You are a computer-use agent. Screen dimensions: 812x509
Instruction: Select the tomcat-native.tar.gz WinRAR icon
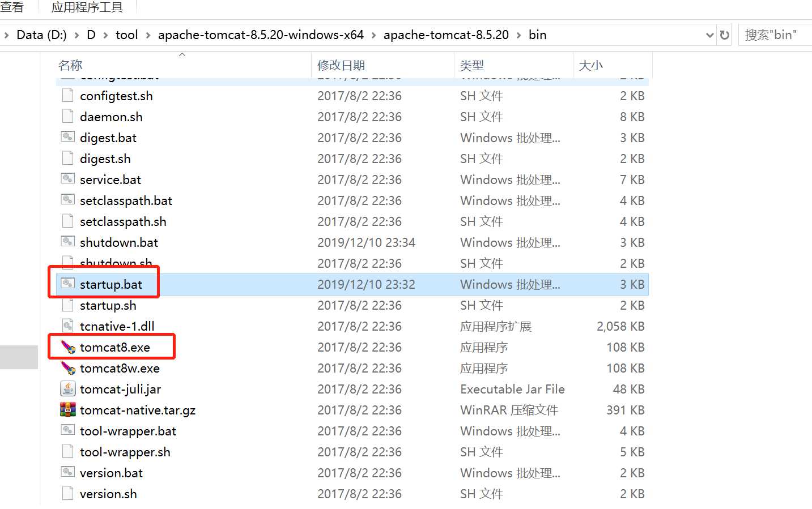click(x=68, y=409)
